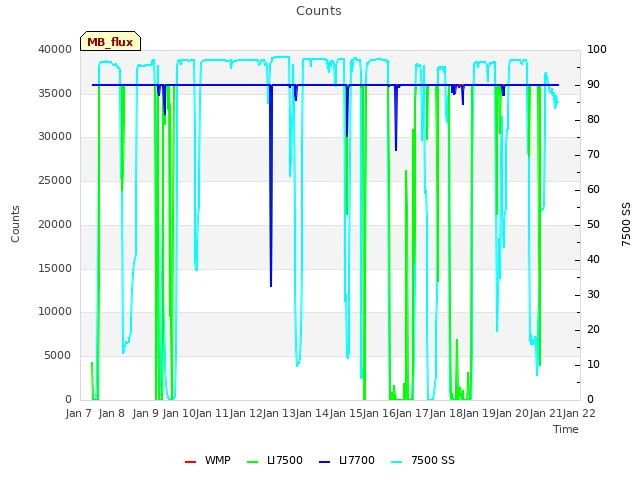Click the Counts chart title
Viewport: 640px width, 480px height.
click(x=318, y=11)
